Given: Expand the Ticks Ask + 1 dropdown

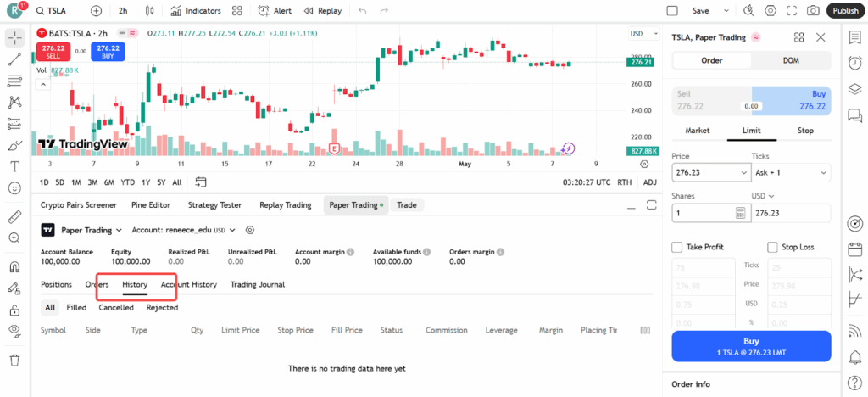Looking at the screenshot, I should point(791,172).
